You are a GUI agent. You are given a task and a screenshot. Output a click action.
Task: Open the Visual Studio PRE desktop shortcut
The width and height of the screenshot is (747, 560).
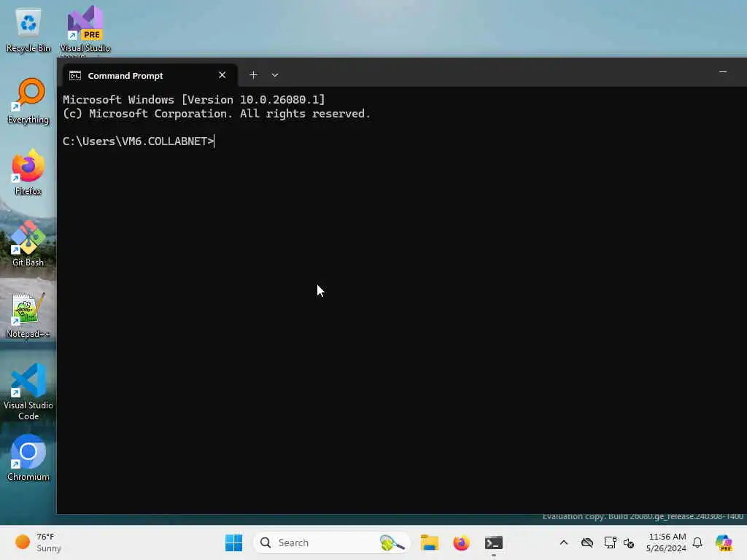85,29
